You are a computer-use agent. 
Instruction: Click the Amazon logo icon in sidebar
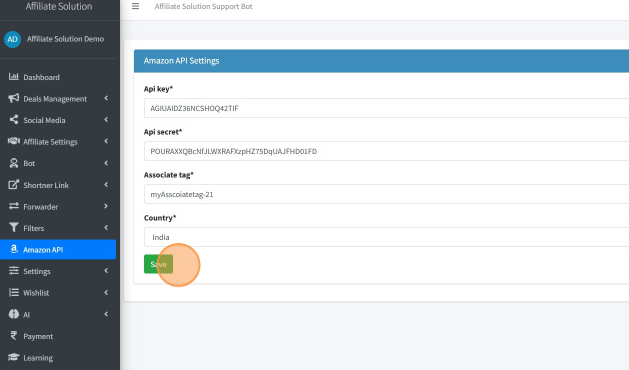pos(14,249)
